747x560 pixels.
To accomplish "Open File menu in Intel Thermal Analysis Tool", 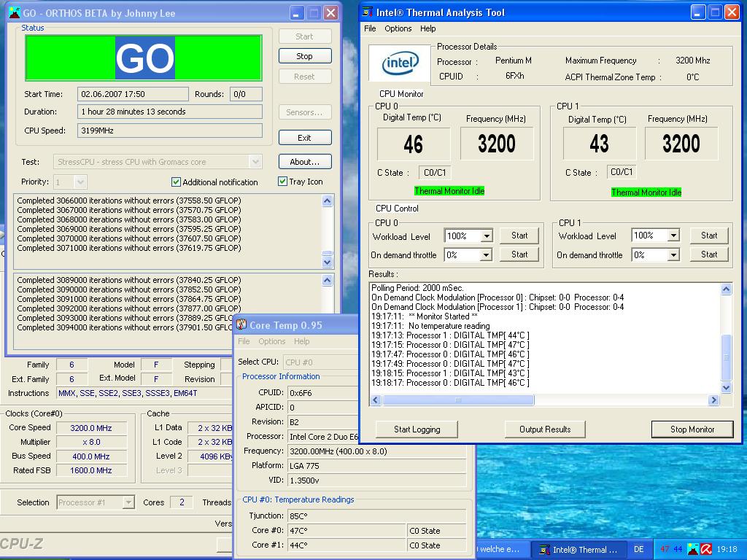I will pos(370,28).
